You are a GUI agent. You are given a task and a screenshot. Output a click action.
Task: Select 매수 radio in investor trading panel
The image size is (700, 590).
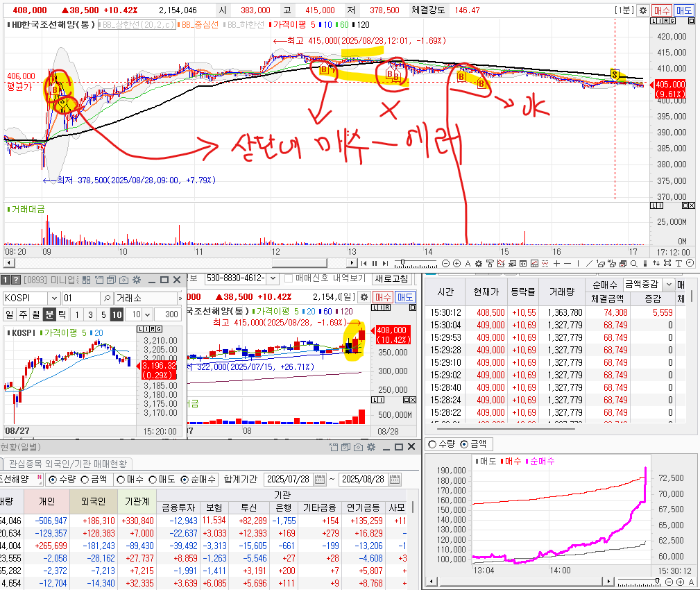click(x=121, y=480)
